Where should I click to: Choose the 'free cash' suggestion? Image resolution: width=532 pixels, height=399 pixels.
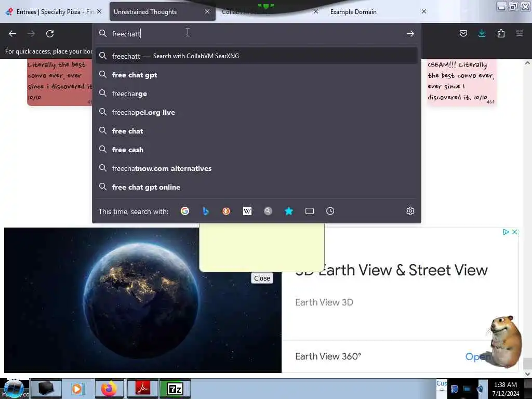coord(257,150)
